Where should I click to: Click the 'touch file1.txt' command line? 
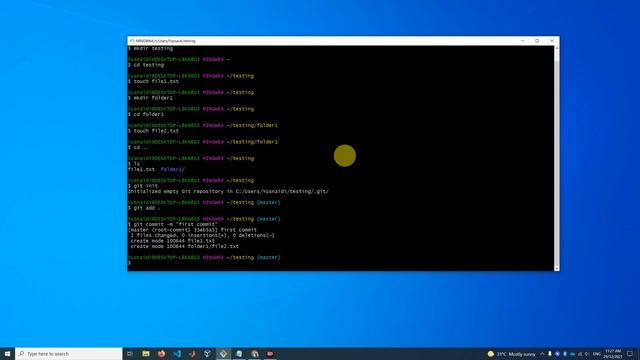(153, 81)
